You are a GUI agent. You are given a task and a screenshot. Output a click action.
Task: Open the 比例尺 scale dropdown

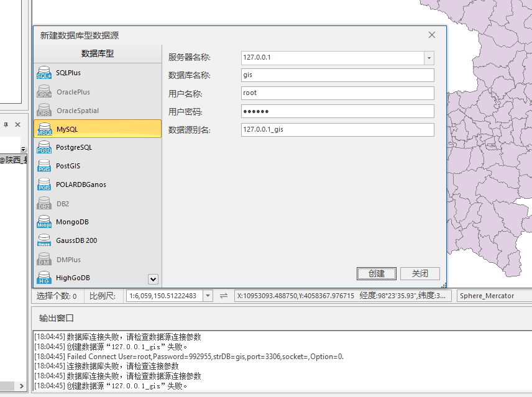(x=208, y=296)
